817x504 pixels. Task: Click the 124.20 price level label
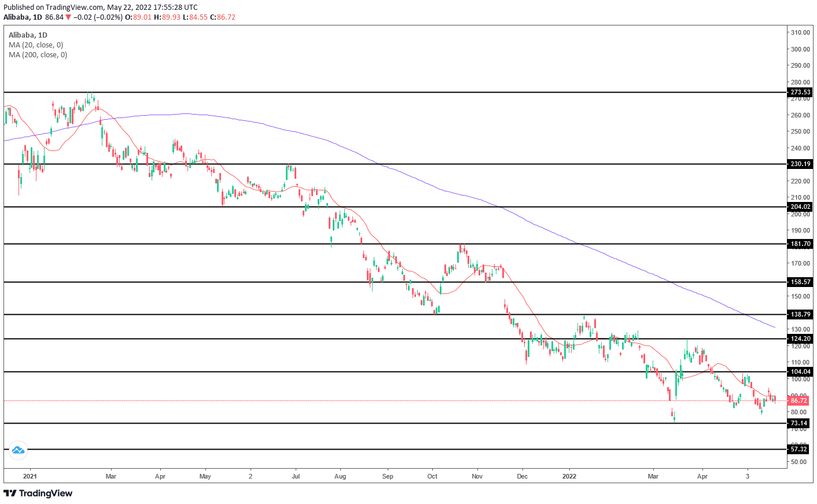(x=801, y=339)
